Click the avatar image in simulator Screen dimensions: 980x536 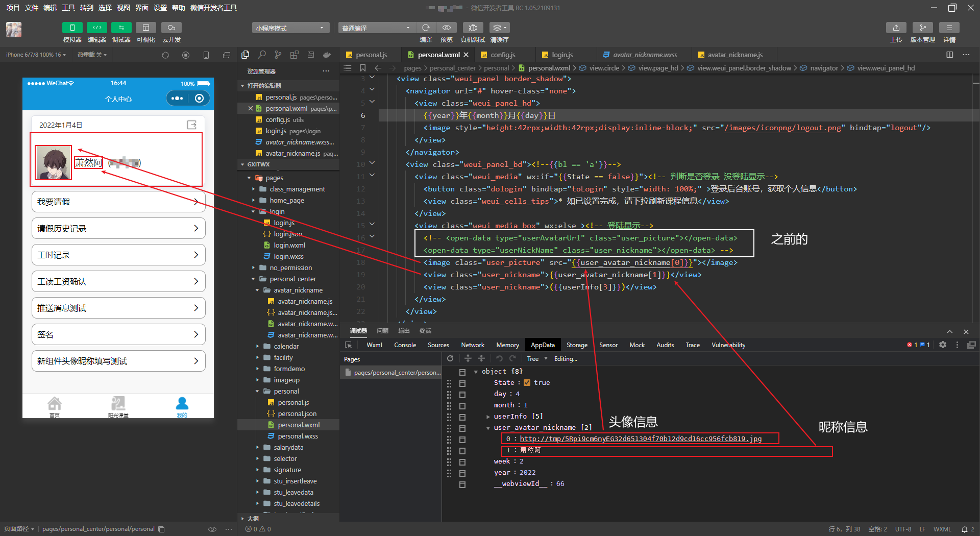[x=53, y=162]
